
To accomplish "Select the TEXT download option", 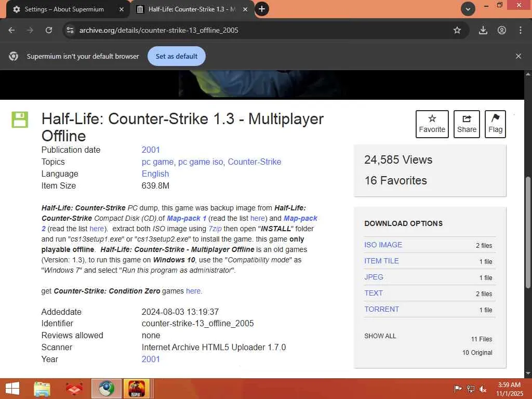I will (x=373, y=293).
